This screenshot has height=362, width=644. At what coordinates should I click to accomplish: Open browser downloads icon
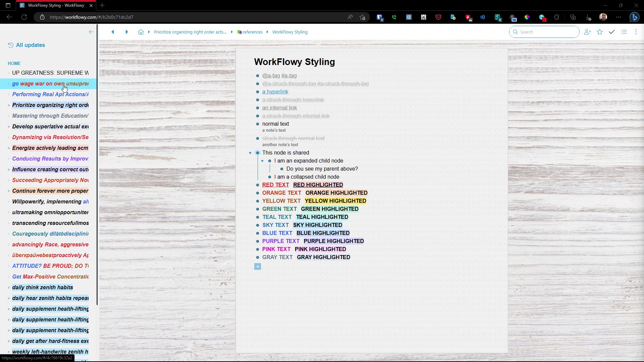(588, 17)
